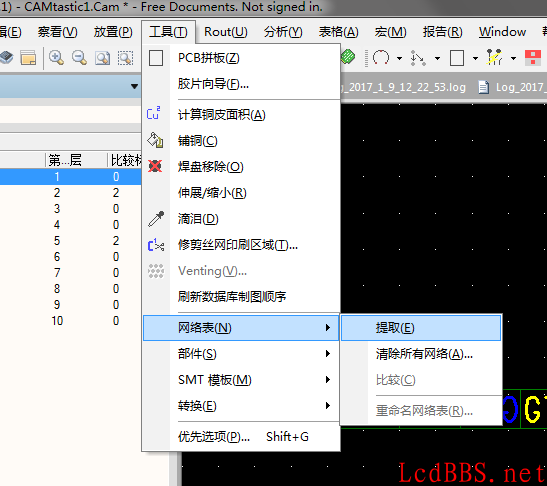Image resolution: width=547 pixels, height=486 pixels.
Task: Select highlighted layer row 1
Action: tap(70, 177)
